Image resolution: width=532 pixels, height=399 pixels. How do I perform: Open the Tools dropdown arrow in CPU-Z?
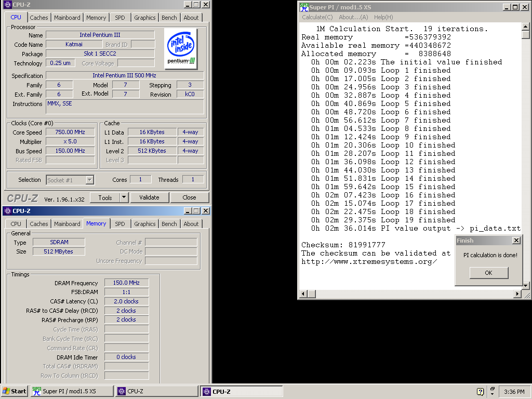click(124, 197)
